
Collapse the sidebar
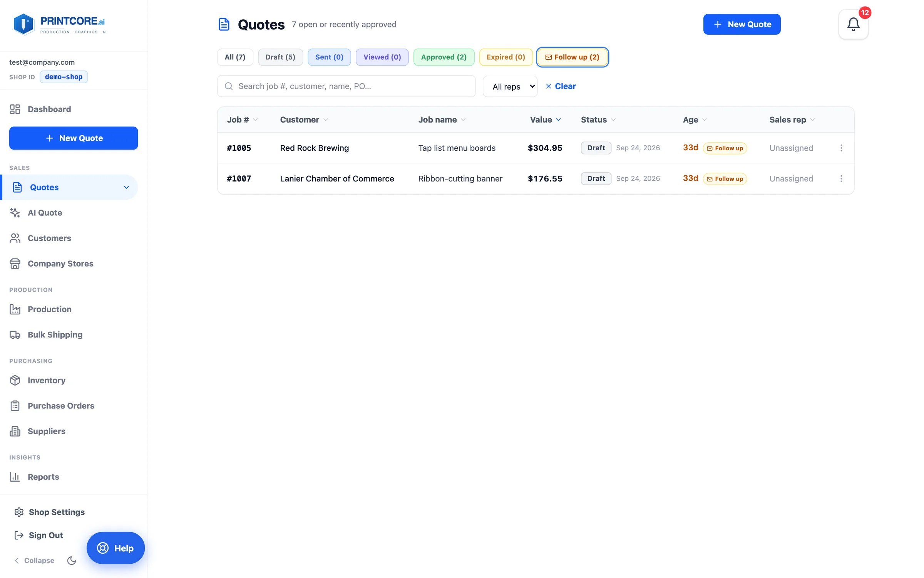[x=34, y=560]
